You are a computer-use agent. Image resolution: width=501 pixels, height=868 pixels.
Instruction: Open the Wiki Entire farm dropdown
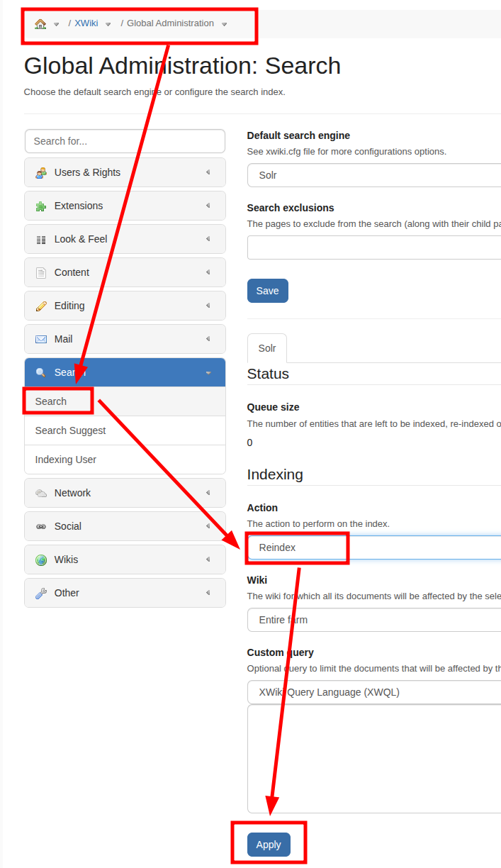(x=374, y=620)
